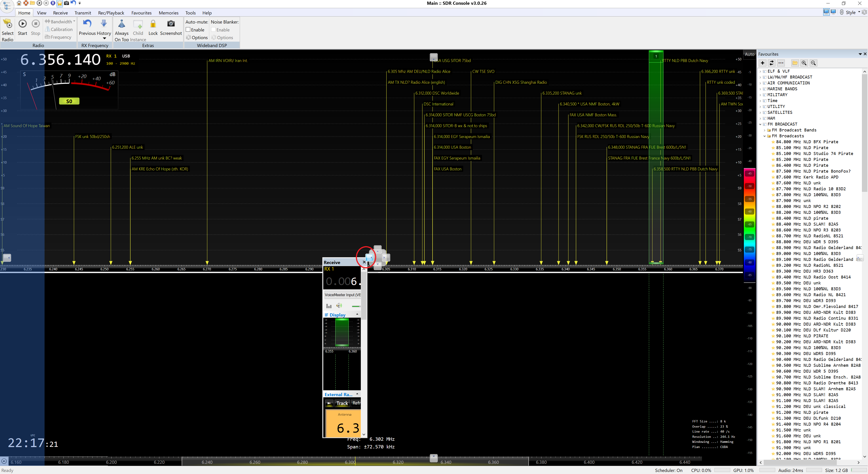Switch to the Memories ribbon tab
Image resolution: width=868 pixels, height=474 pixels.
pos(169,13)
